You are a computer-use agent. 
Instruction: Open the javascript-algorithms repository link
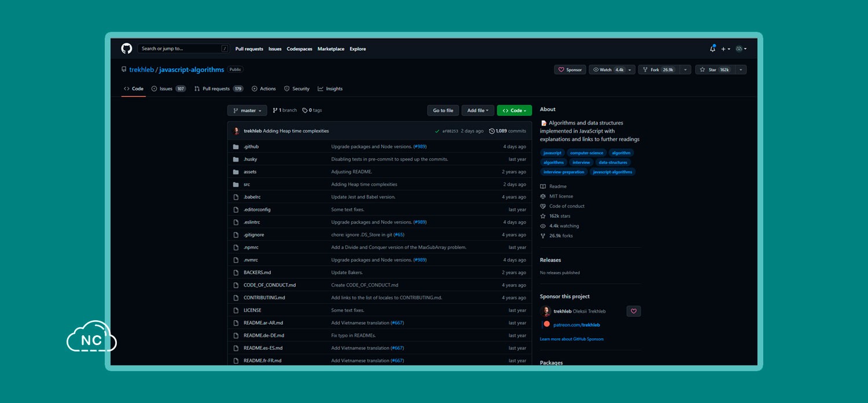click(192, 69)
